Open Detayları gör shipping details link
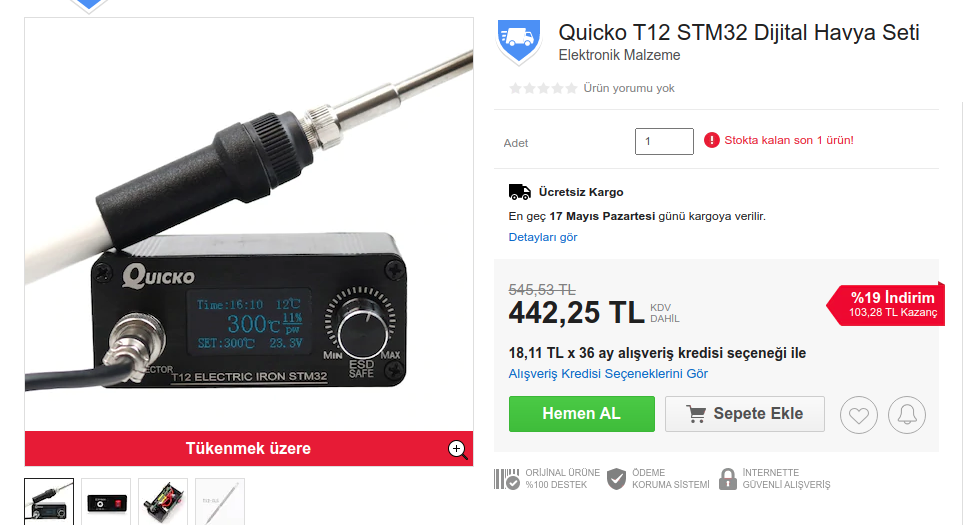Image resolution: width=963 pixels, height=525 pixels. [543, 237]
